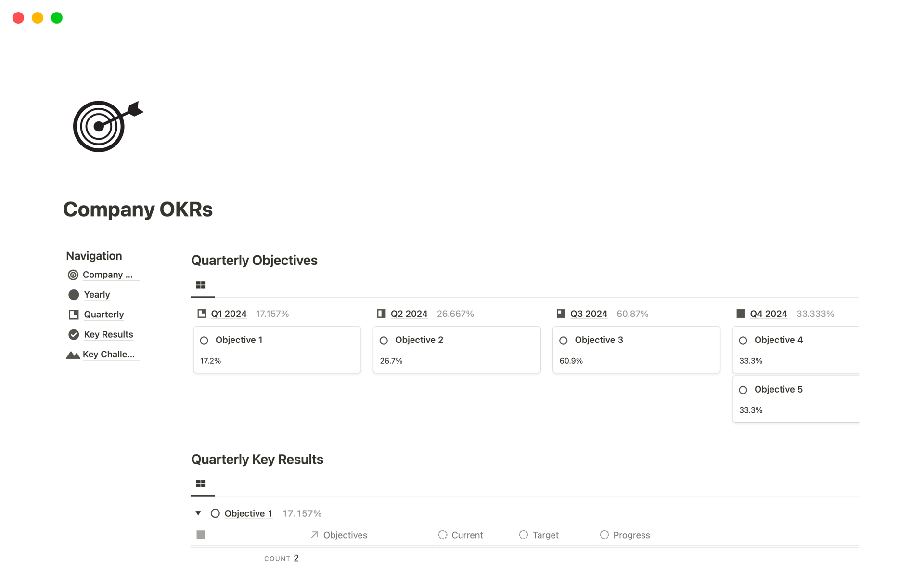This screenshot has height=578, width=924.
Task: Click the checkmark icon beside Key Results
Action: point(74,334)
